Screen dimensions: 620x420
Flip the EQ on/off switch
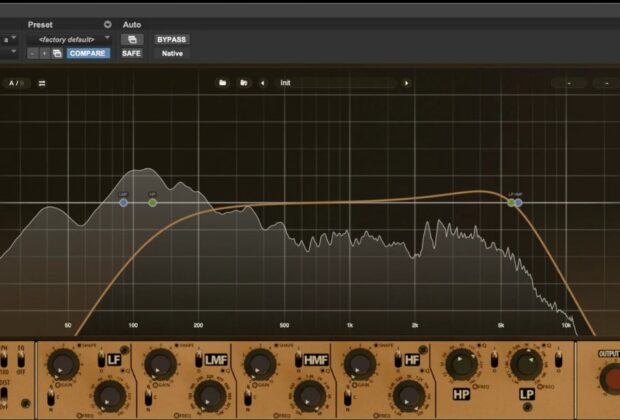coord(21,359)
